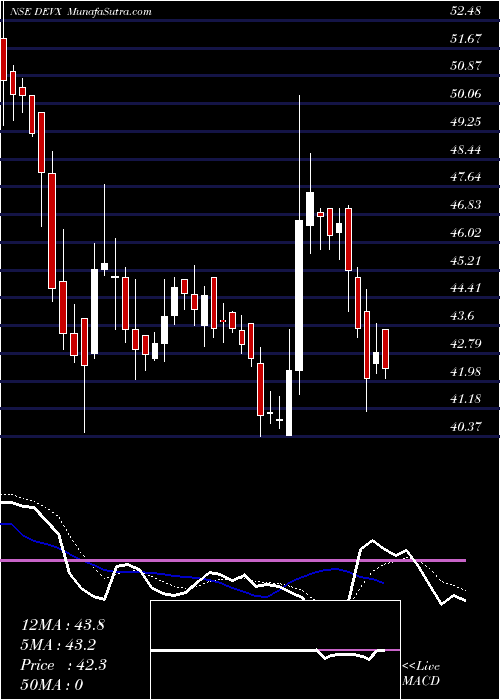The width and height of the screenshot is (500, 700).
Task: Click the Price : 42.3 reading
Action: click(x=63, y=665)
